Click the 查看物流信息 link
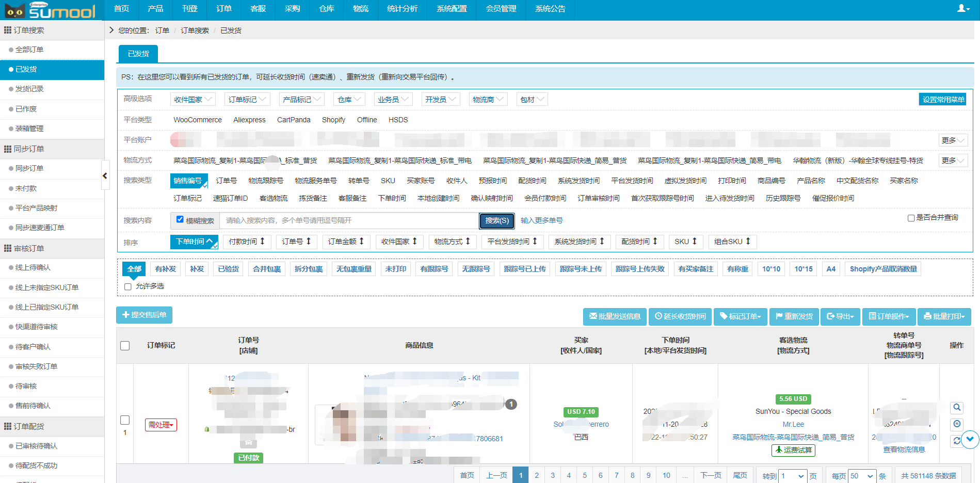This screenshot has width=980, height=483. coord(904,449)
